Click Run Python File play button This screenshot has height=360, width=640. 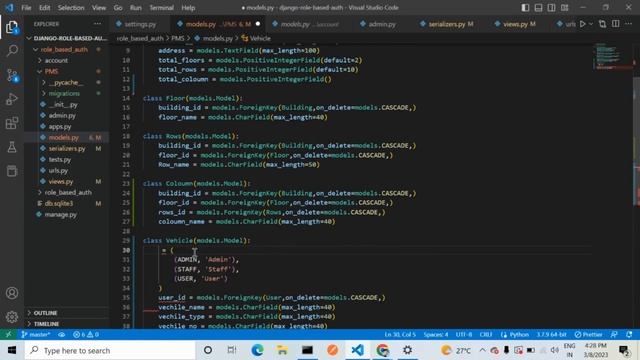tap(583, 24)
